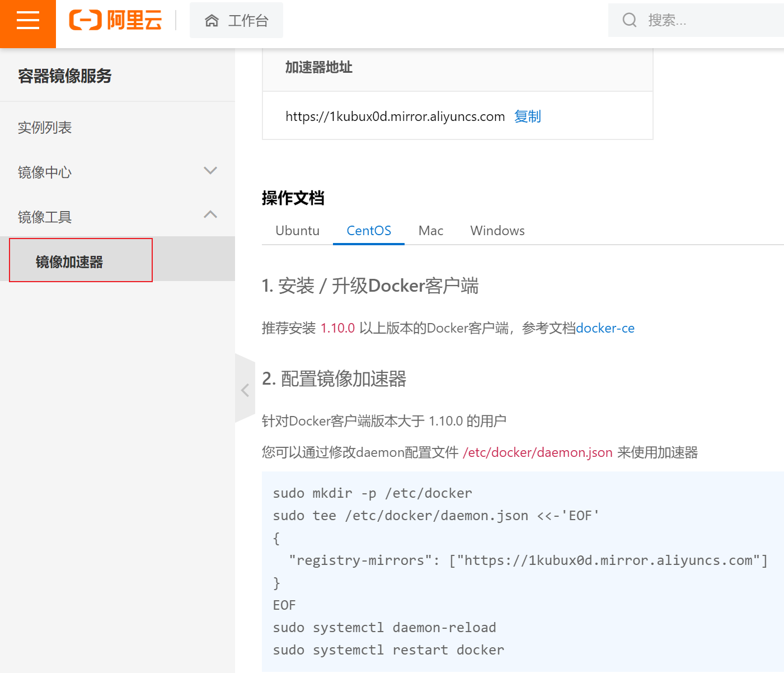Collapse the sidebar with the arrow handle
784x673 pixels.
click(x=245, y=390)
